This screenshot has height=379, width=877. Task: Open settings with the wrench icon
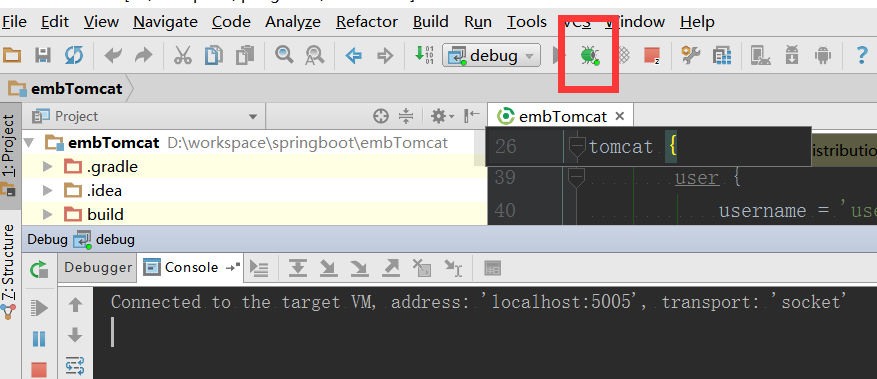pyautogui.click(x=691, y=55)
